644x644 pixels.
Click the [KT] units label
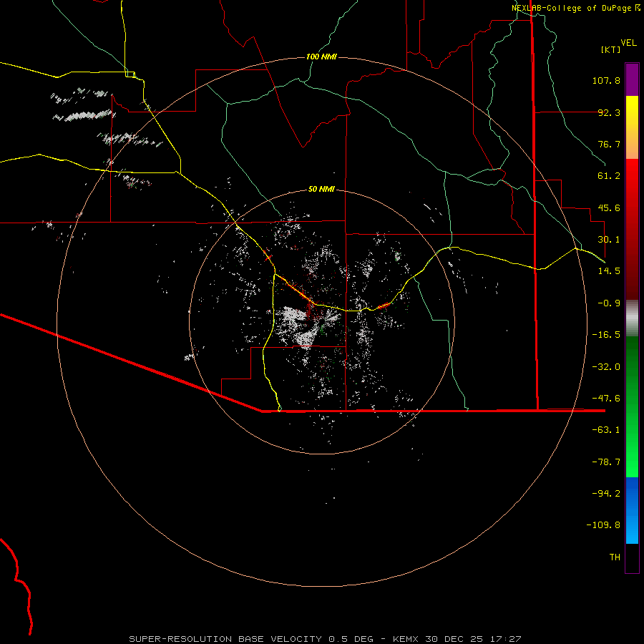[x=610, y=49]
